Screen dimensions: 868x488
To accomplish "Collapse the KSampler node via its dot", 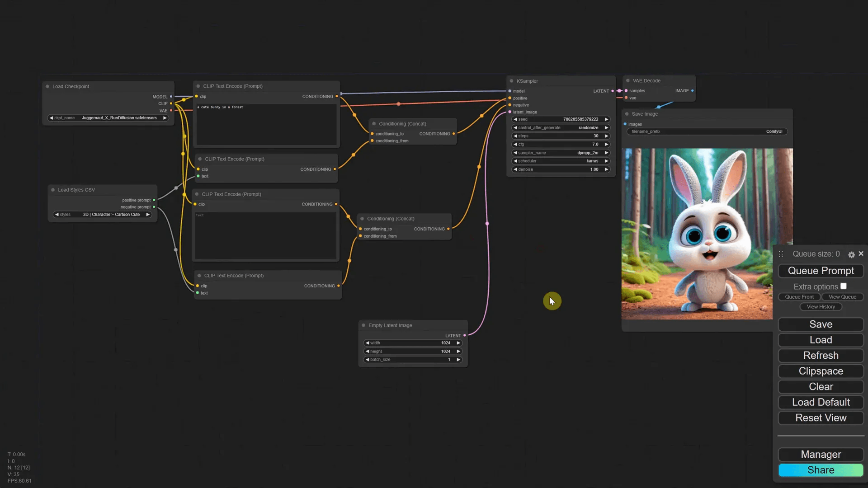I will pos(511,81).
